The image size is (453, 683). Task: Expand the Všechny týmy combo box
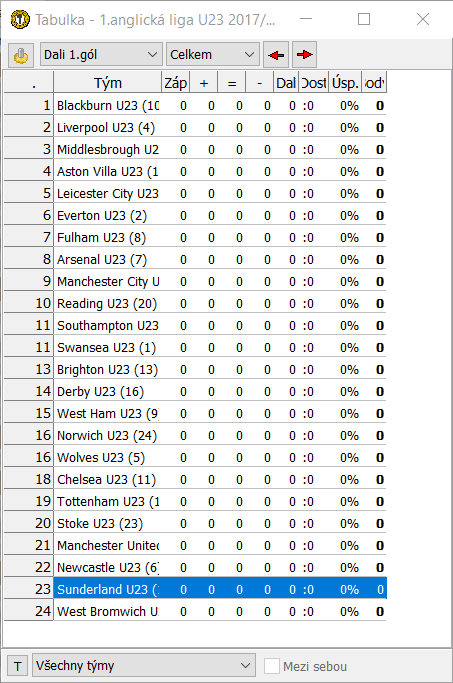tap(144, 666)
